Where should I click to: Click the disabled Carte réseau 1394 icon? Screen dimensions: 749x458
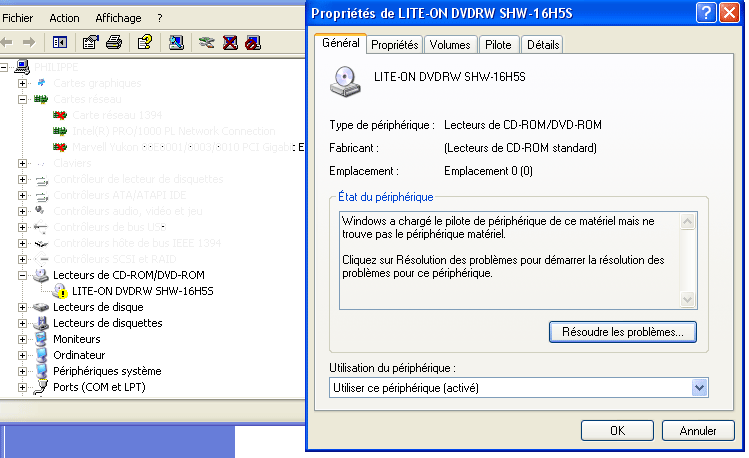(60, 115)
